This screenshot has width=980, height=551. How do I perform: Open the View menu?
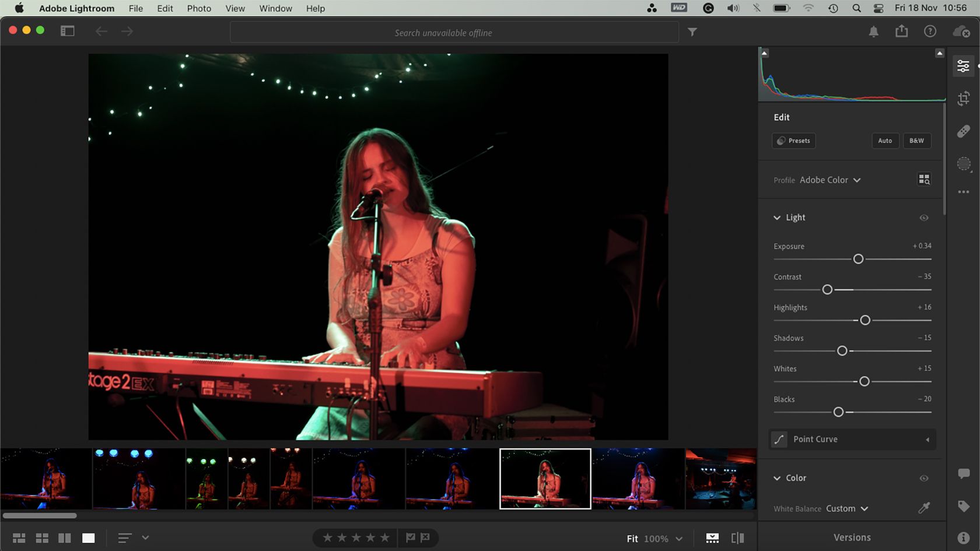235,8
